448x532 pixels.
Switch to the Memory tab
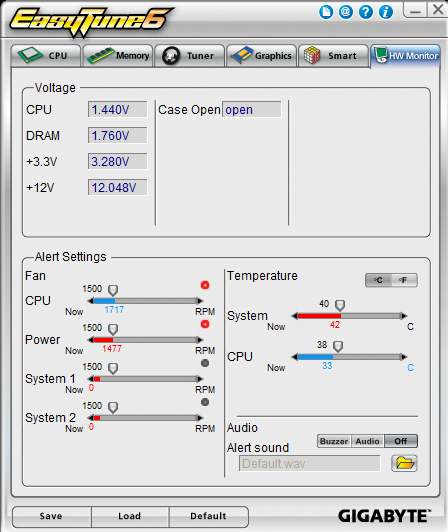tap(118, 56)
